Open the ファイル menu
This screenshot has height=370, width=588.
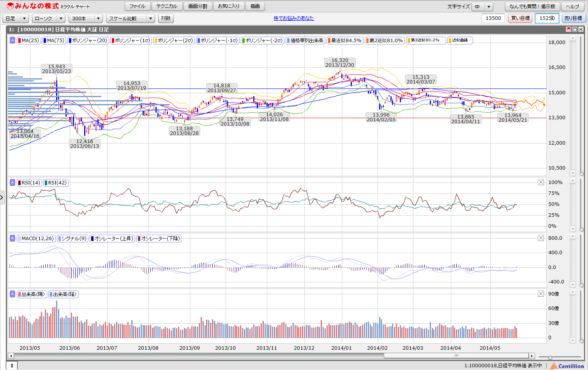click(137, 6)
